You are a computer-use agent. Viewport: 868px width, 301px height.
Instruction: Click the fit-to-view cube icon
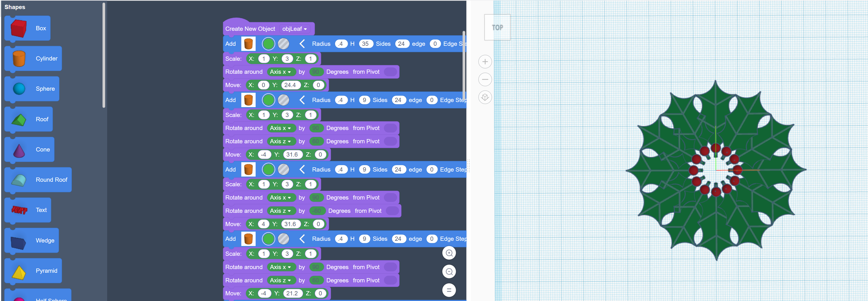coord(485,97)
